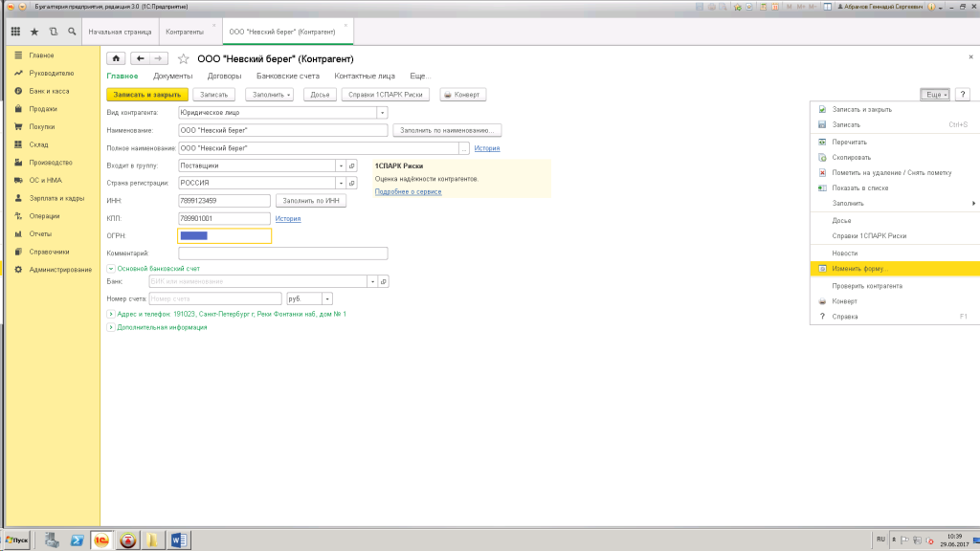This screenshot has height=551, width=980.
Task: Click into the Комментарий field
Action: 283,253
